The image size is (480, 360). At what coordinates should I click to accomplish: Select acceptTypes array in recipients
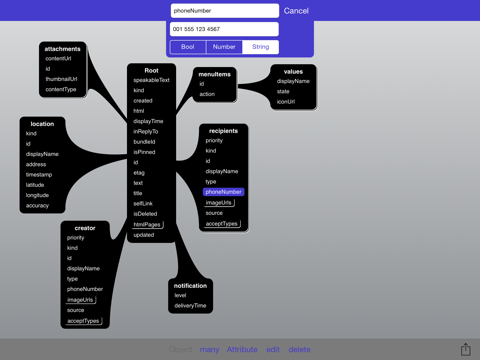click(222, 224)
